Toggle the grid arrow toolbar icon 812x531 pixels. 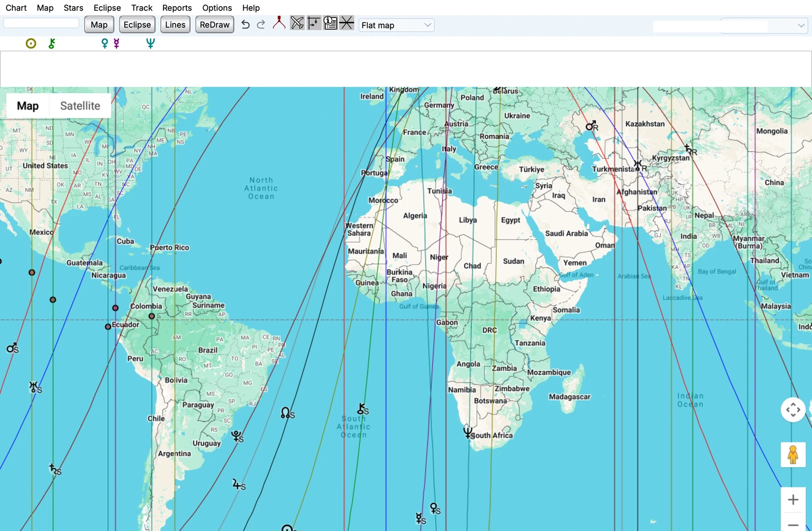pos(314,23)
